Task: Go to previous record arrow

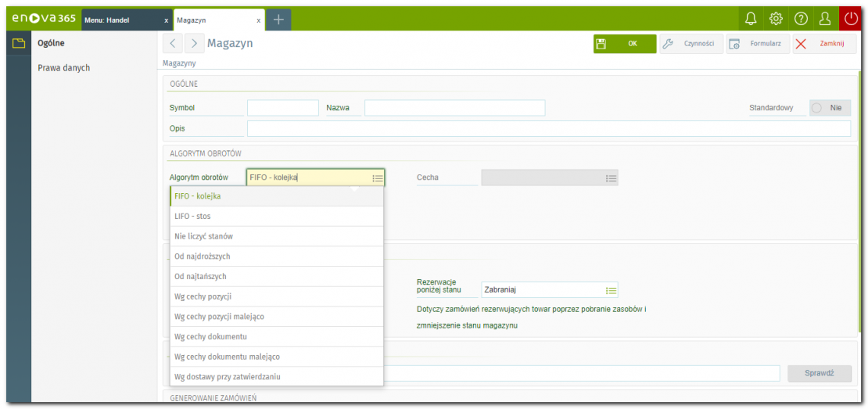Action: point(173,44)
